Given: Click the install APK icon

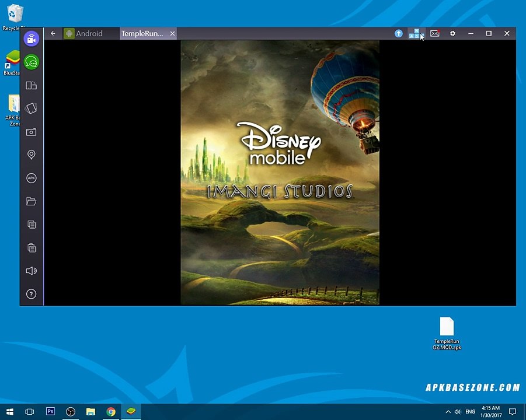Looking at the screenshot, I should [x=31, y=178].
